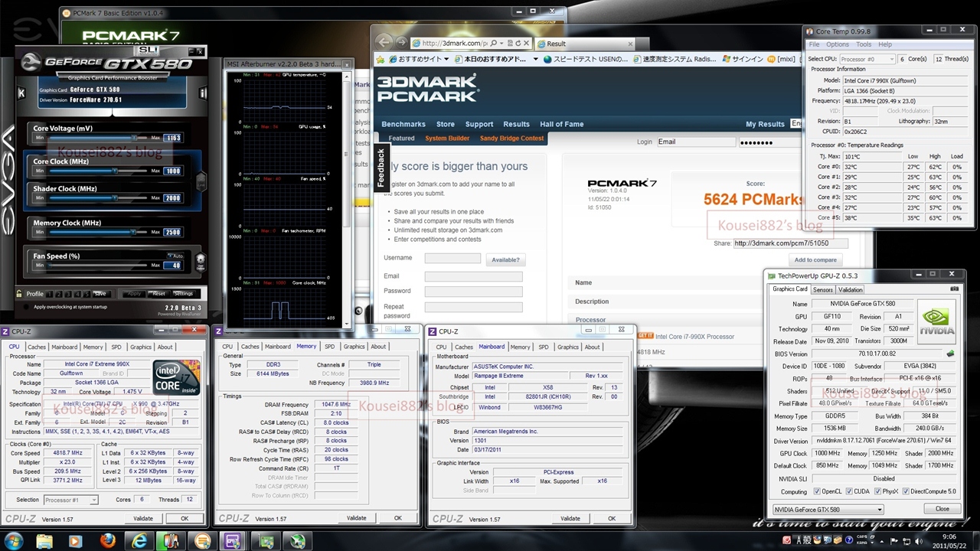Click the BIOS save chip icon in GPU-Z
This screenshot has width=980, height=551.
(x=951, y=354)
